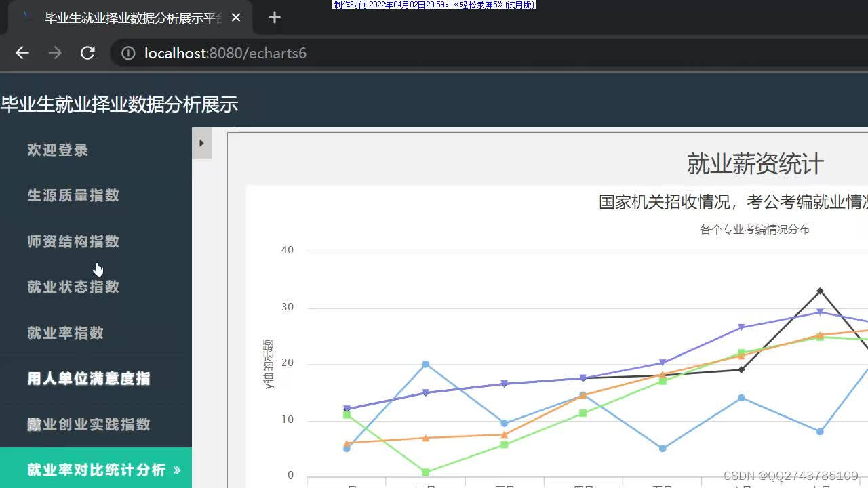Open 用人单位满意度指 menu item

[x=89, y=378]
